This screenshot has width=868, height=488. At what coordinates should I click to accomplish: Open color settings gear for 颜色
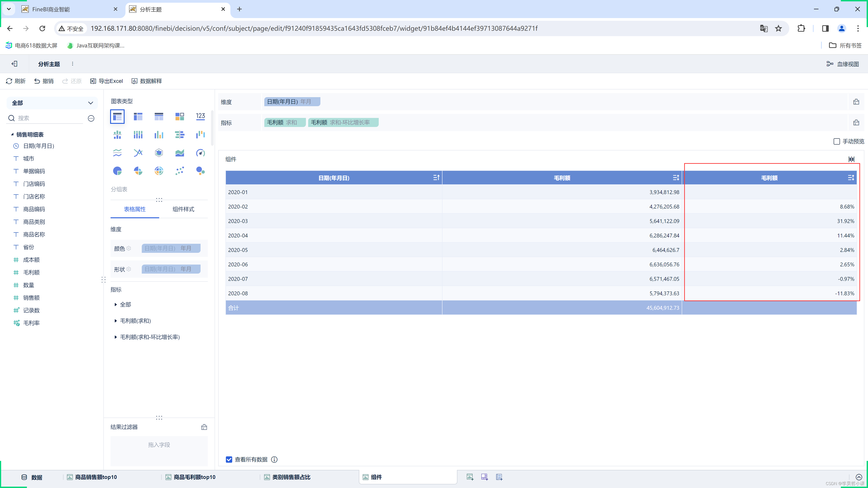coord(129,248)
